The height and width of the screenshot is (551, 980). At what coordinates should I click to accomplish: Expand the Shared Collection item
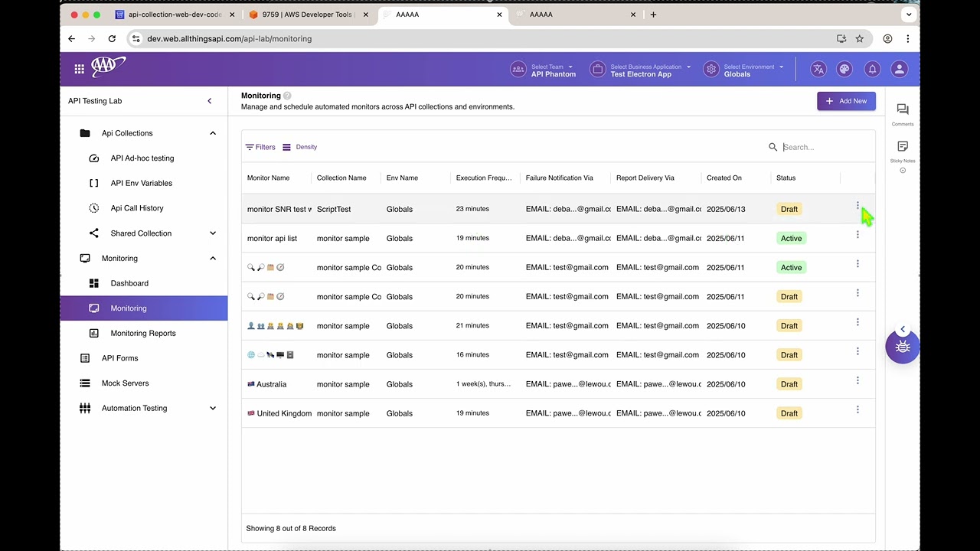(x=213, y=233)
